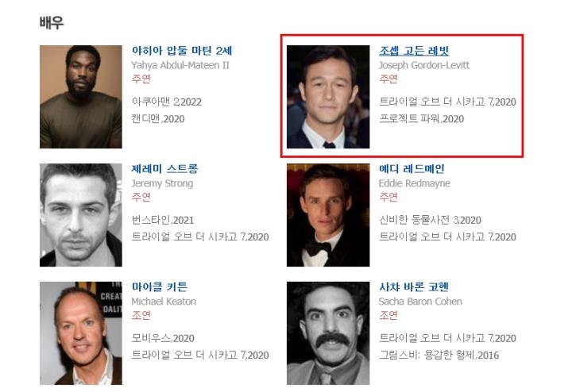This screenshot has width=572, height=392.
Task: Open the 제레미 스트롱 name link
Action: click(x=164, y=168)
